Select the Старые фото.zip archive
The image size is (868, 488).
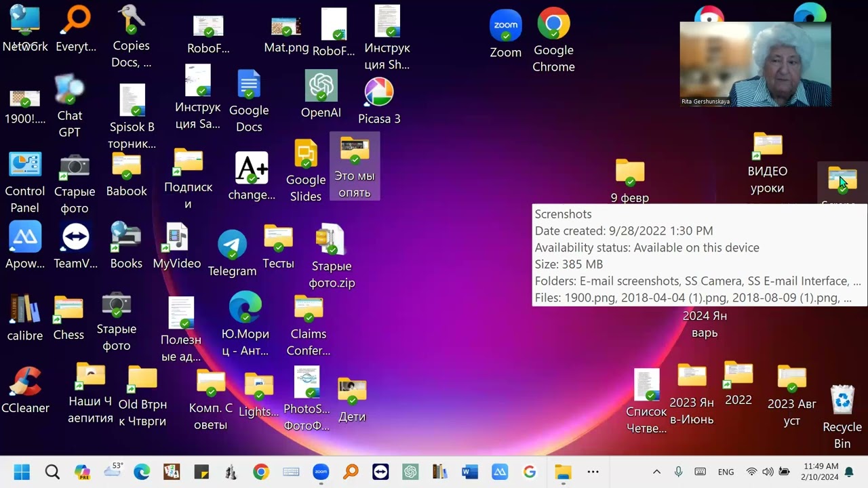coord(332,256)
